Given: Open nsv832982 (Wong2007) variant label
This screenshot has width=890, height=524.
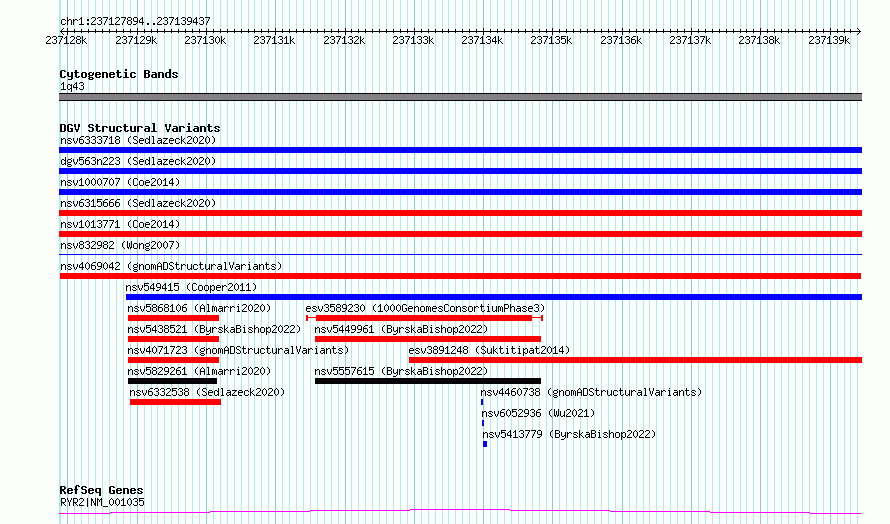Looking at the screenshot, I should coord(120,245).
